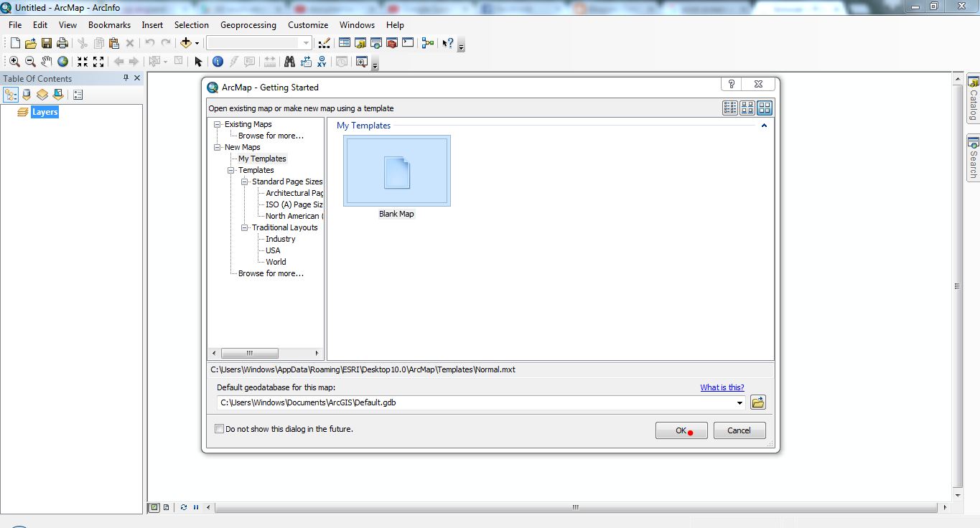Screen dimensions: 980x528
Task: Select the Industry layout tree item
Action: coord(281,239)
